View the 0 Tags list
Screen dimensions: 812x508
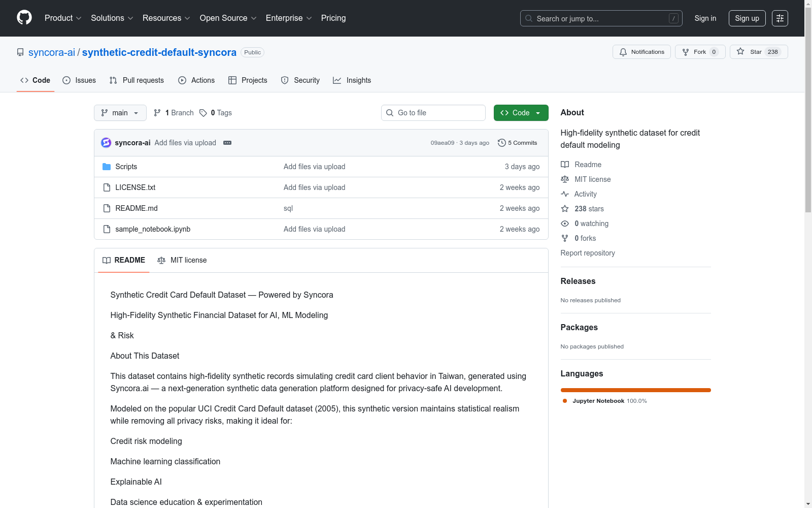pyautogui.click(x=216, y=113)
